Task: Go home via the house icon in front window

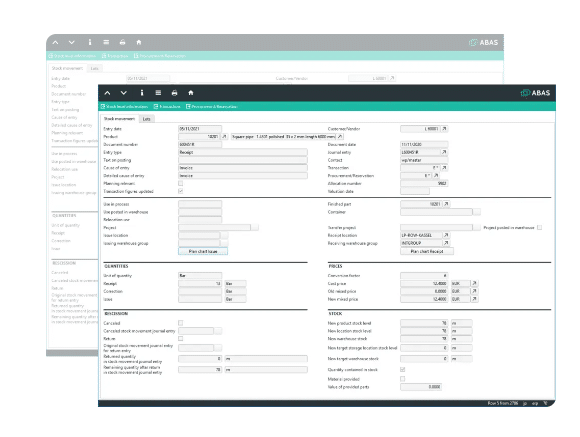Action: tap(191, 93)
